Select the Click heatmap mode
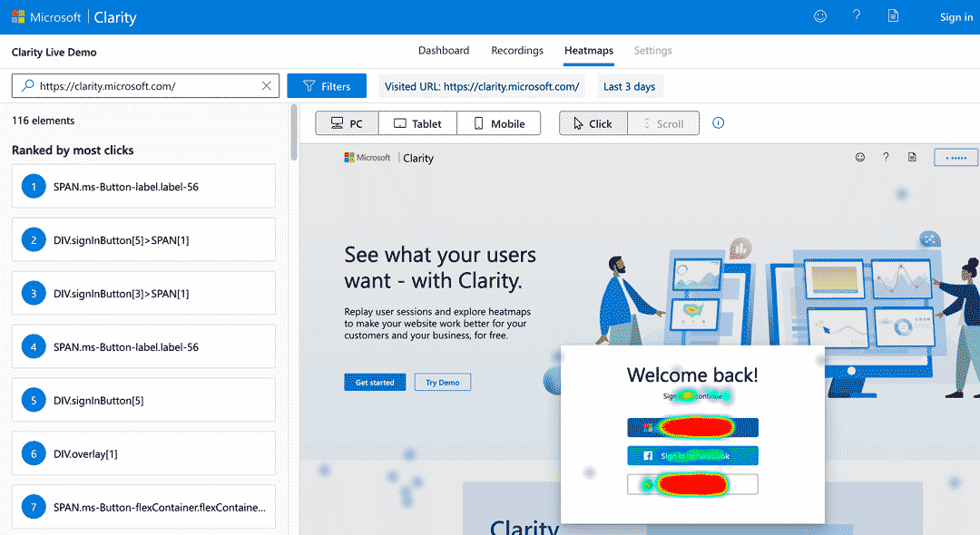 593,123
